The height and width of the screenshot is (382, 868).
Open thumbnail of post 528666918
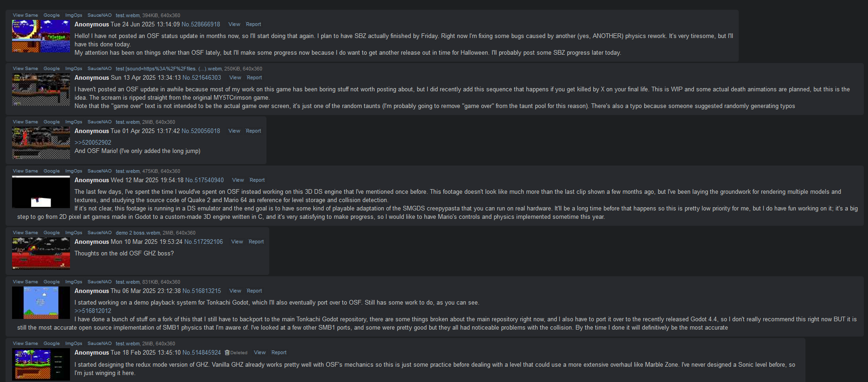point(41,36)
